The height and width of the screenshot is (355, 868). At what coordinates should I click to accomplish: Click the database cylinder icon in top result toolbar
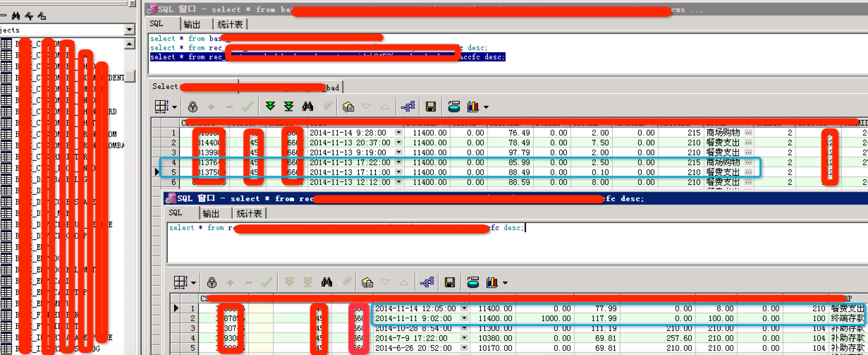click(454, 106)
